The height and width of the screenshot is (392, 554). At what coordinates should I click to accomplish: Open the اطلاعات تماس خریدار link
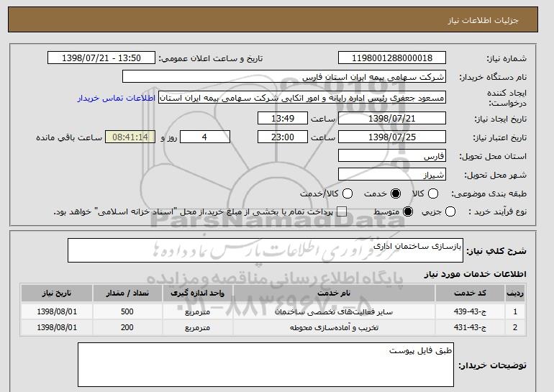click(117, 98)
